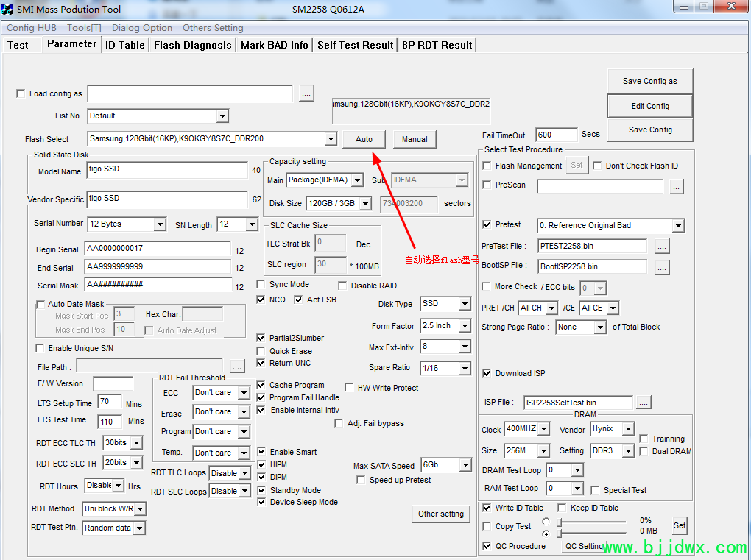Enable the Copy Test checkbox

tap(487, 526)
